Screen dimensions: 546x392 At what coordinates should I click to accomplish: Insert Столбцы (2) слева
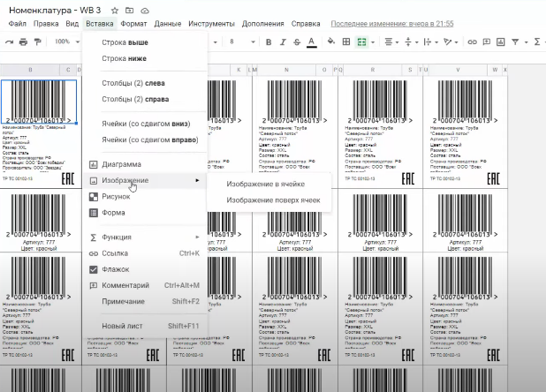coord(145,83)
